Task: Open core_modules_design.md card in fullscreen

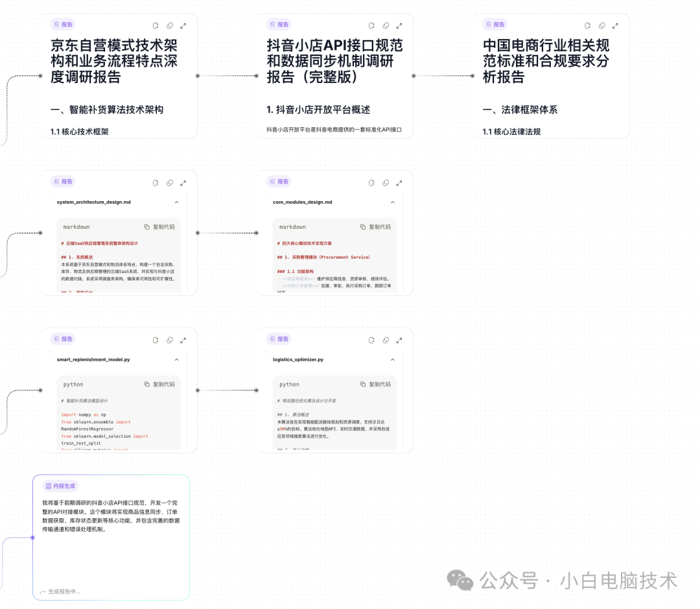Action: click(x=399, y=183)
